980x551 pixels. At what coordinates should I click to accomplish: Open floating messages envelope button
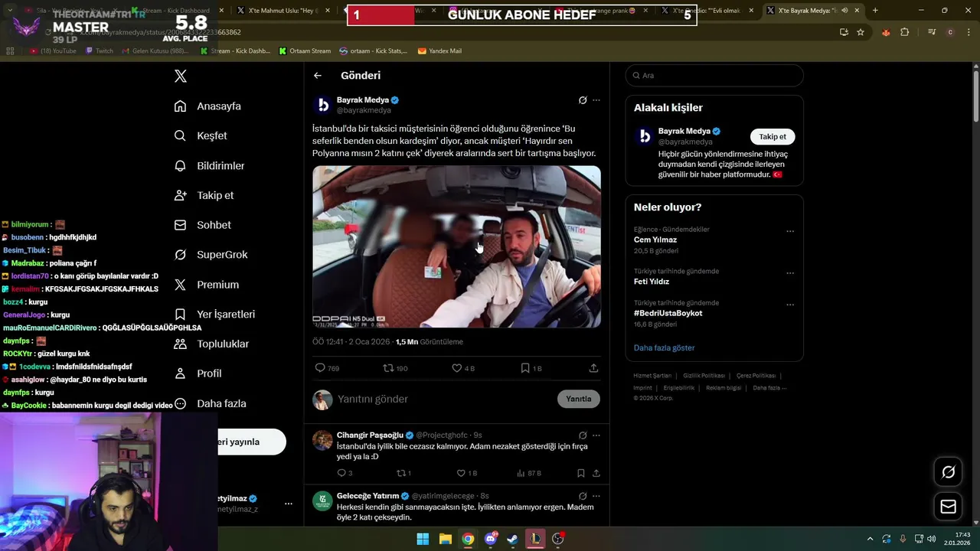click(x=948, y=507)
